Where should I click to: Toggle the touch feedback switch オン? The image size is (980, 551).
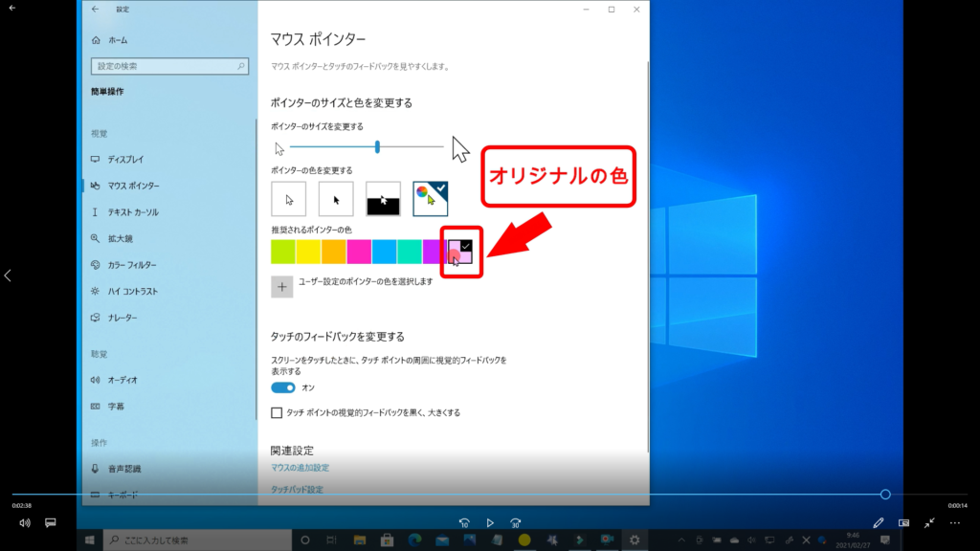click(283, 387)
